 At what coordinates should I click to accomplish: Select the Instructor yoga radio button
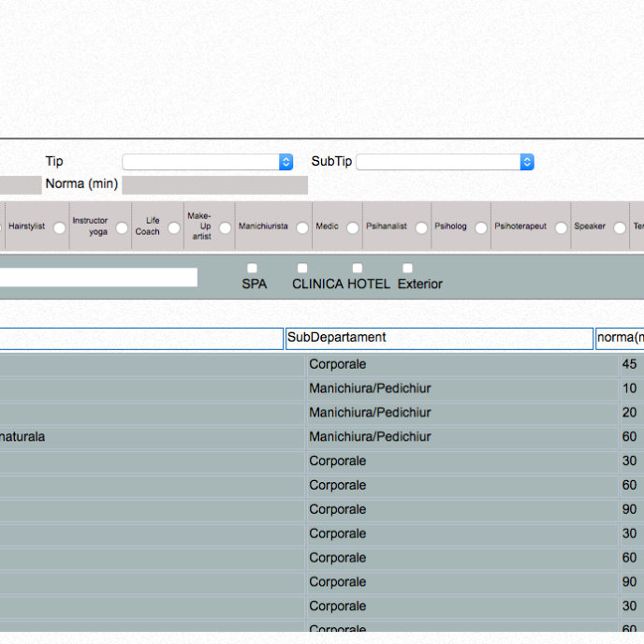click(122, 227)
